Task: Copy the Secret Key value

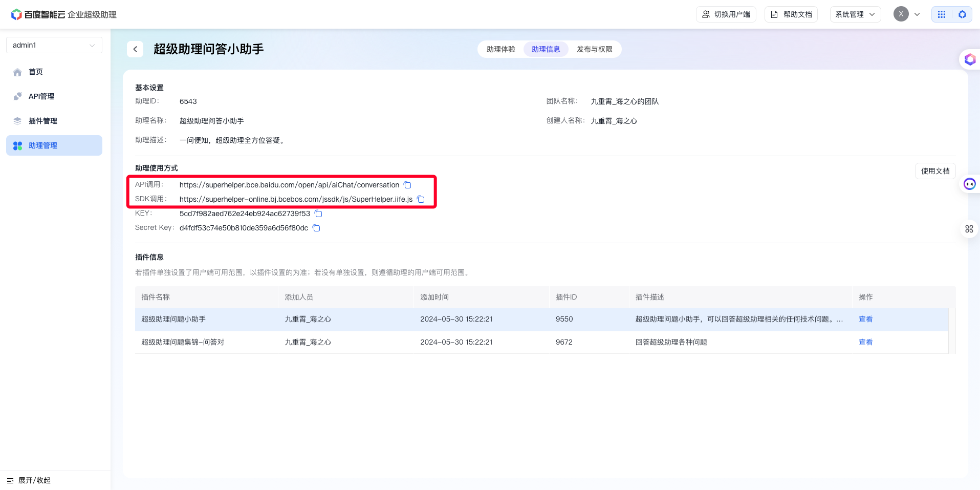Action: [x=316, y=228]
